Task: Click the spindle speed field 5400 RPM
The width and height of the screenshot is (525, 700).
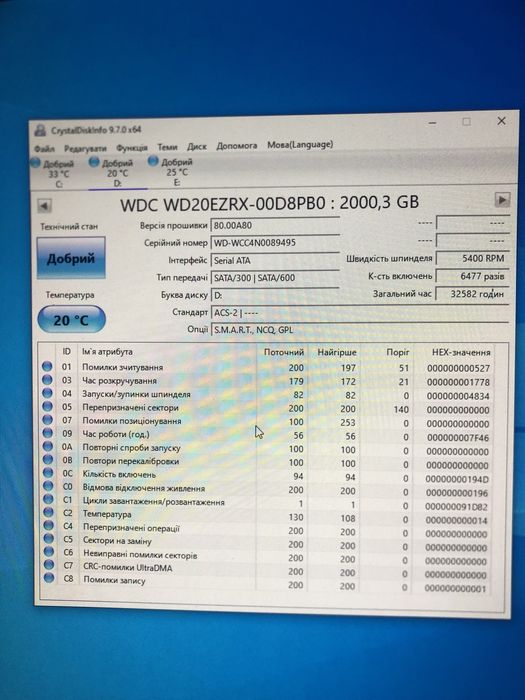Action: tap(472, 258)
